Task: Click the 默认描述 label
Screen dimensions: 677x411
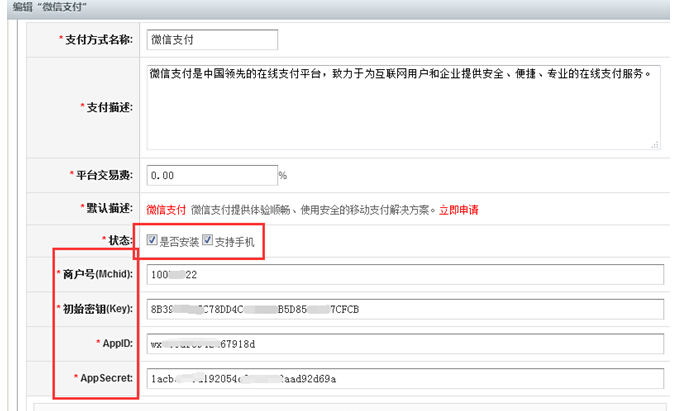Action: tap(112, 209)
